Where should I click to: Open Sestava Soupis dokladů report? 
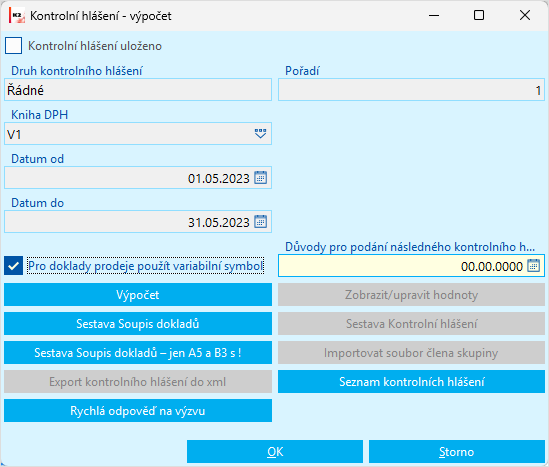coord(138,324)
